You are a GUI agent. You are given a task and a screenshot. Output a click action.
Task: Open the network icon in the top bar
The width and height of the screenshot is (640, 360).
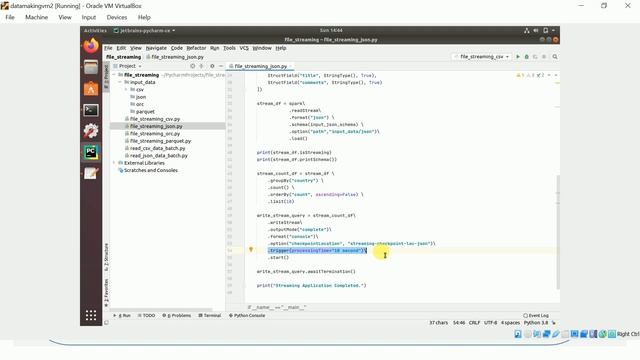click(x=527, y=31)
